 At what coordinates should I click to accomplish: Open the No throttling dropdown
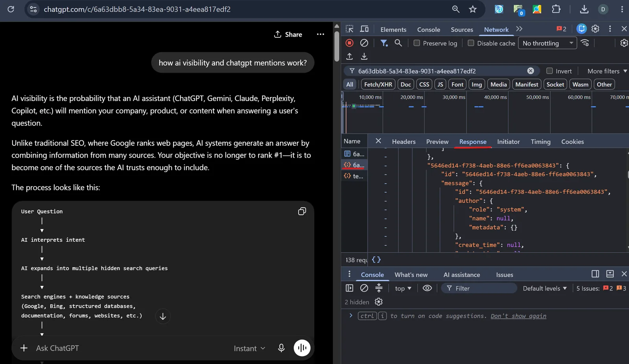click(548, 43)
